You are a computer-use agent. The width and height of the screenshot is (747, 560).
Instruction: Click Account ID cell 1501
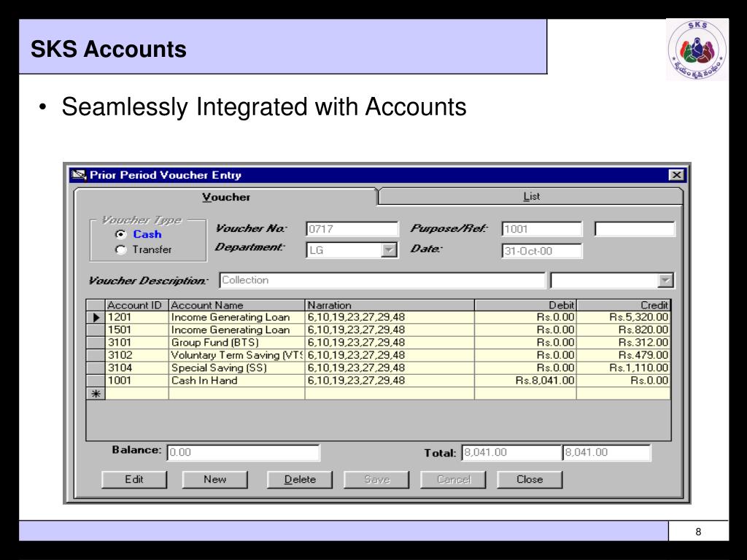[x=136, y=330]
